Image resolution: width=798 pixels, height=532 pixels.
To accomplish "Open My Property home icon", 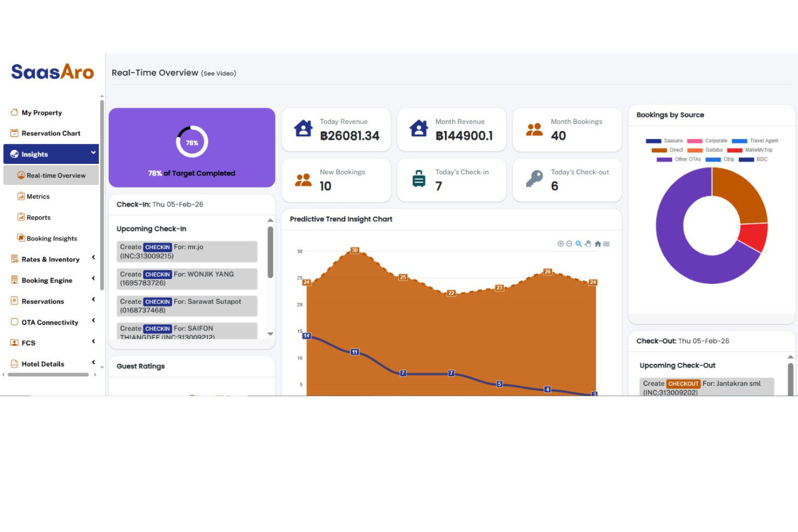I will coord(15,112).
